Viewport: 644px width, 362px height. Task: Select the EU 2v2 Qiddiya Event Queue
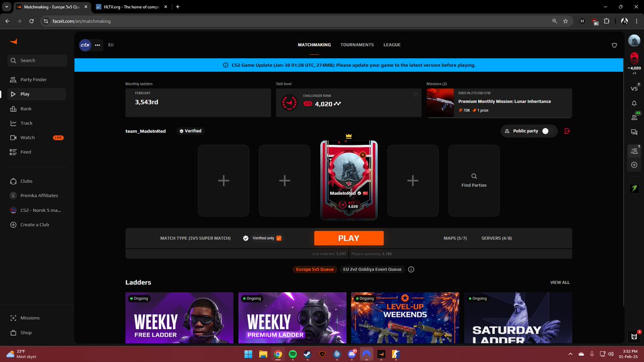(x=372, y=270)
